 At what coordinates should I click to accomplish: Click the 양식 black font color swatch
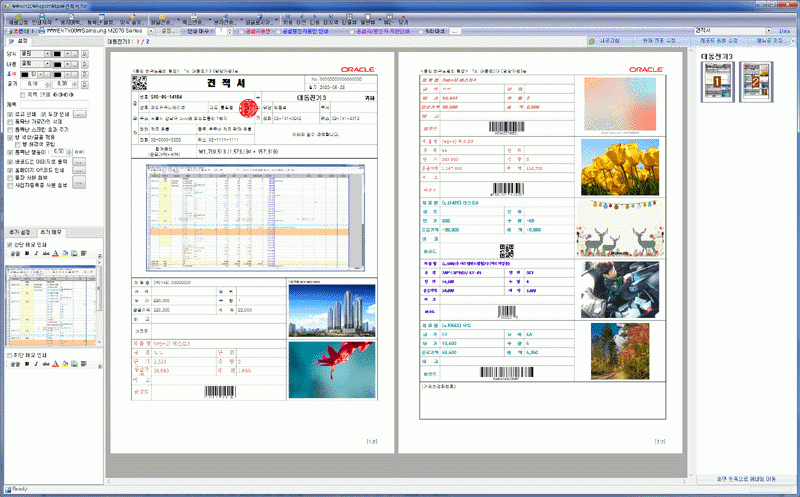(57, 54)
